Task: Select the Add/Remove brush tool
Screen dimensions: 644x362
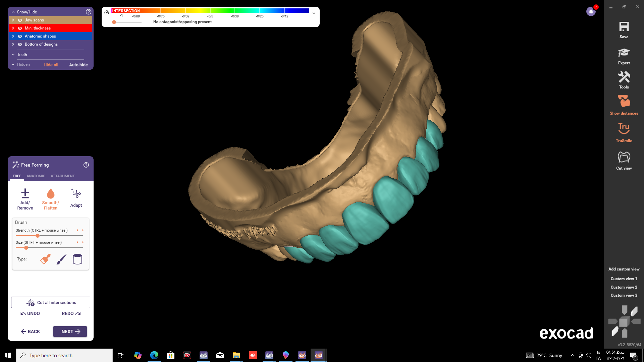Action: click(x=25, y=199)
